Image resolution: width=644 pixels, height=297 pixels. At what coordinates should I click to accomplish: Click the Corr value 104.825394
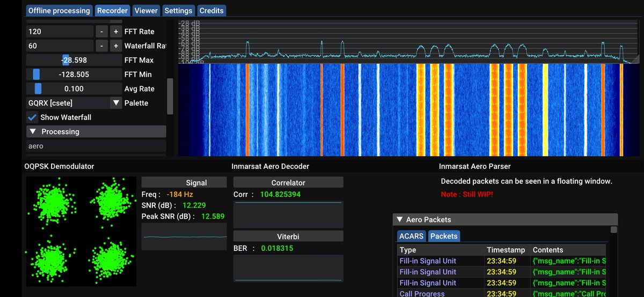tap(281, 194)
